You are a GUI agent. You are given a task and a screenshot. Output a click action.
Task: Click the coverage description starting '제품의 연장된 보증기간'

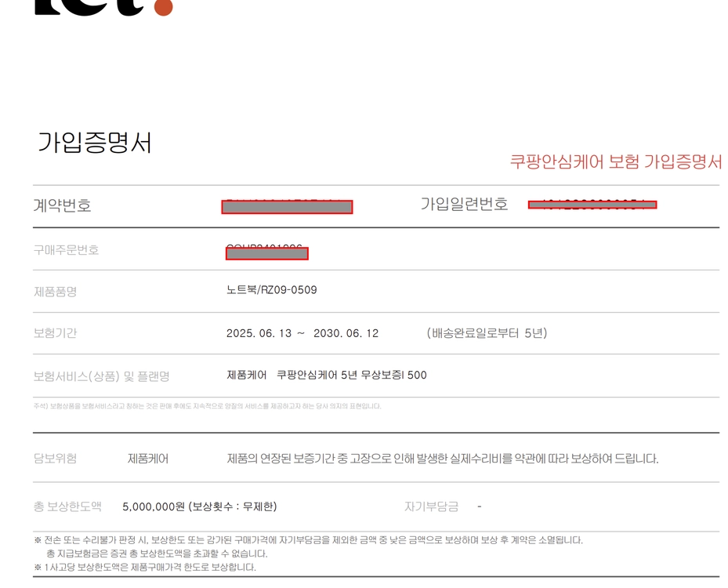pos(443,459)
